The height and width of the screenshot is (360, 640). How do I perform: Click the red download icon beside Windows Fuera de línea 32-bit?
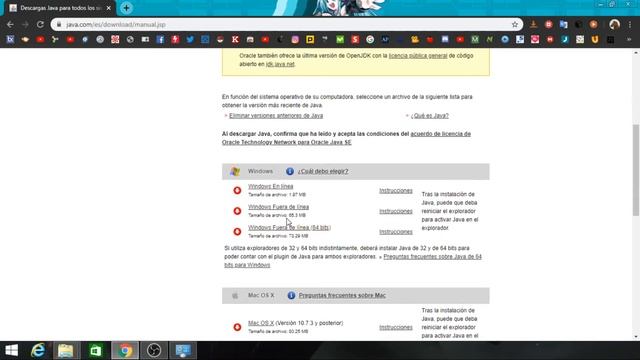pyautogui.click(x=237, y=211)
